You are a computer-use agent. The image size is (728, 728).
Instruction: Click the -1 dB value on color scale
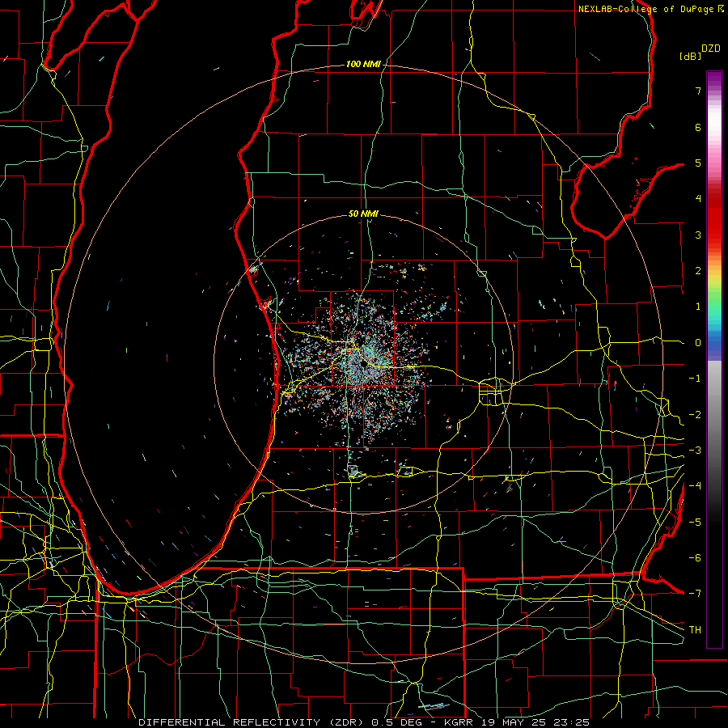coord(695,379)
